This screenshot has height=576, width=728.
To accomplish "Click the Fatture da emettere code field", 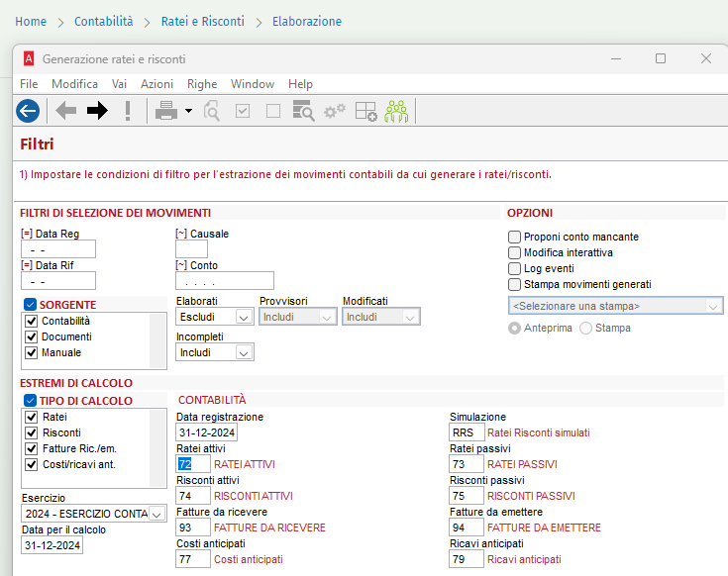I will pyautogui.click(x=467, y=528).
